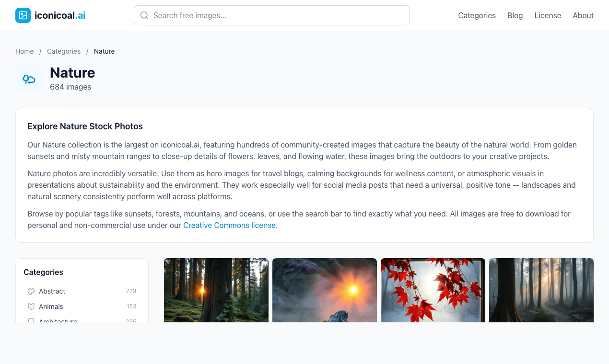This screenshot has width=609, height=364.
Task: Click the magnifying glass search icon
Action: [144, 15]
